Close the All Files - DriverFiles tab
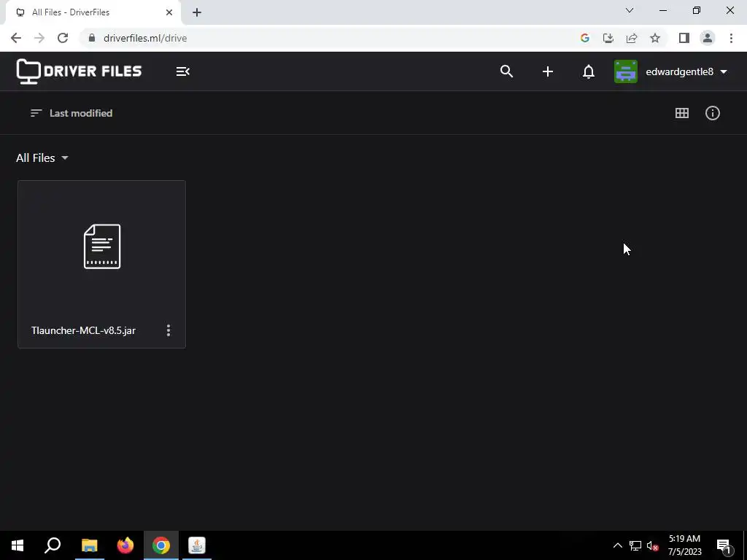Screen dimensions: 747x560 tap(169, 12)
